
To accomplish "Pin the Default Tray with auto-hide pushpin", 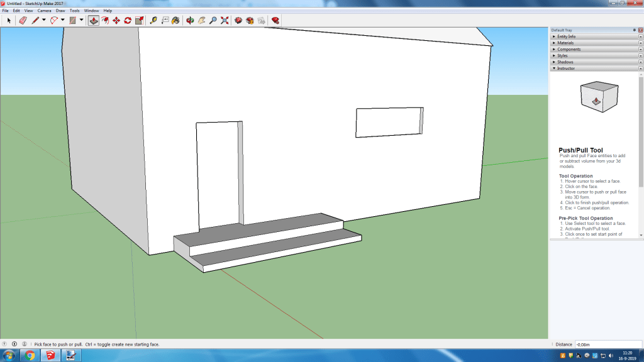I will coord(634,30).
